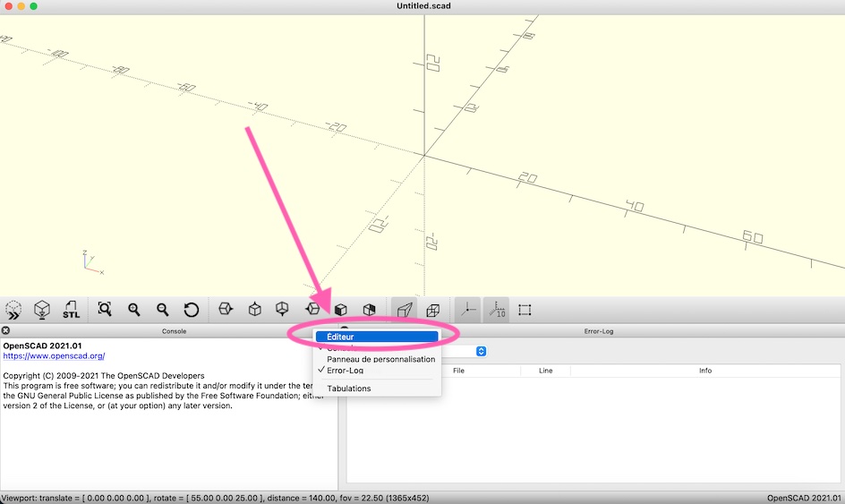Click the bold OpenSCAD 2021.01 console heading
Viewport: 845px width, 504px height.
(43, 346)
